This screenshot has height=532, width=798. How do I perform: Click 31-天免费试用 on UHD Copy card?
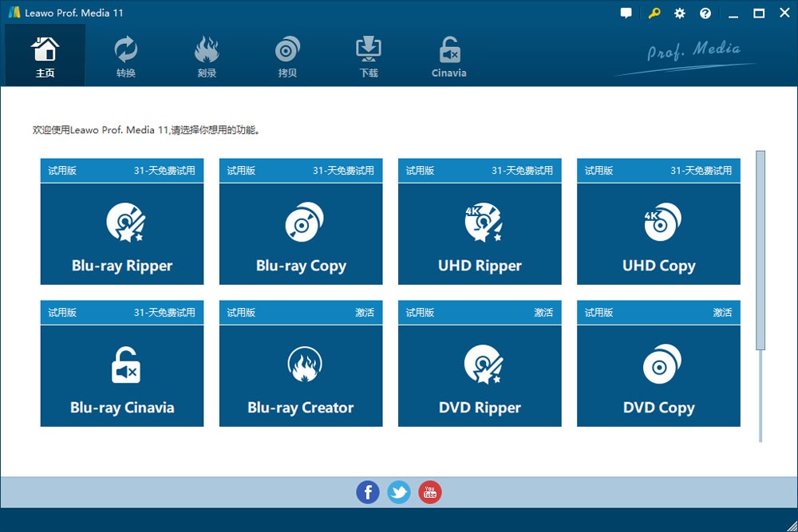tap(701, 171)
